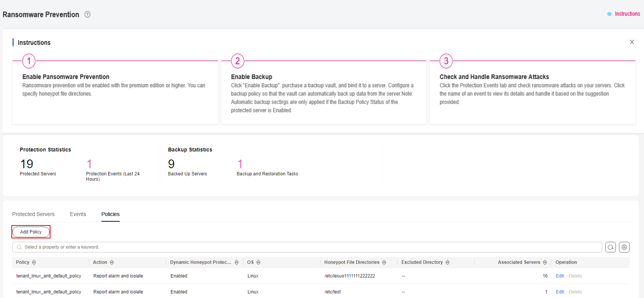Sort by OS column icon
Viewport: 644px width, 298px height.
(x=258, y=262)
